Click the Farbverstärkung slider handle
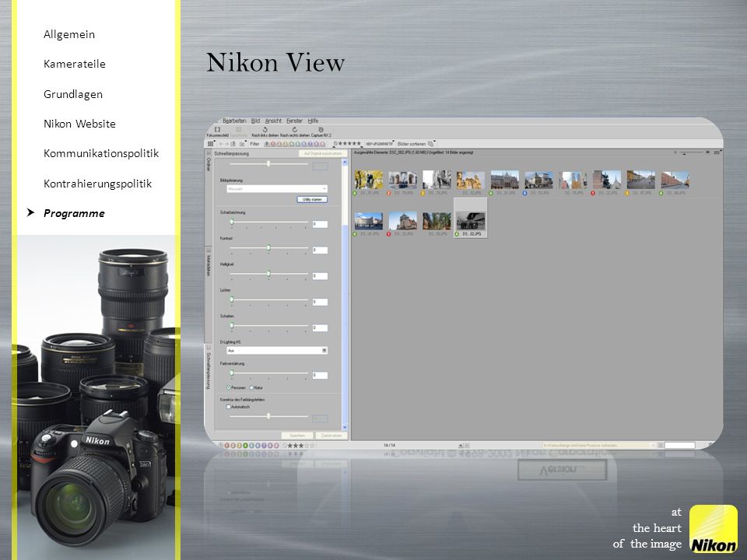 tap(232, 373)
